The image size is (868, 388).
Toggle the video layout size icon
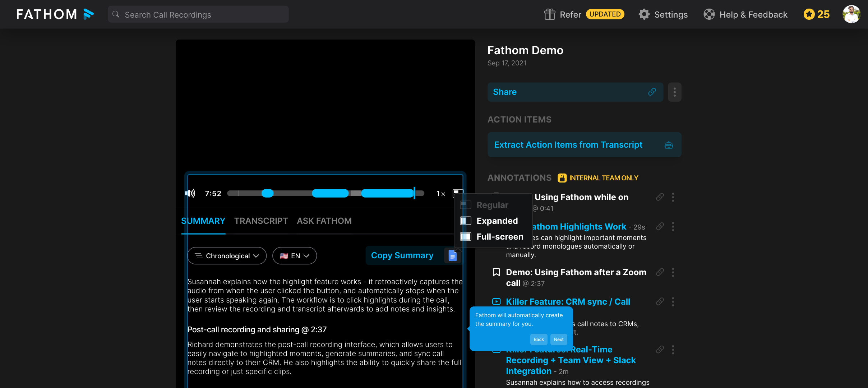pos(458,193)
